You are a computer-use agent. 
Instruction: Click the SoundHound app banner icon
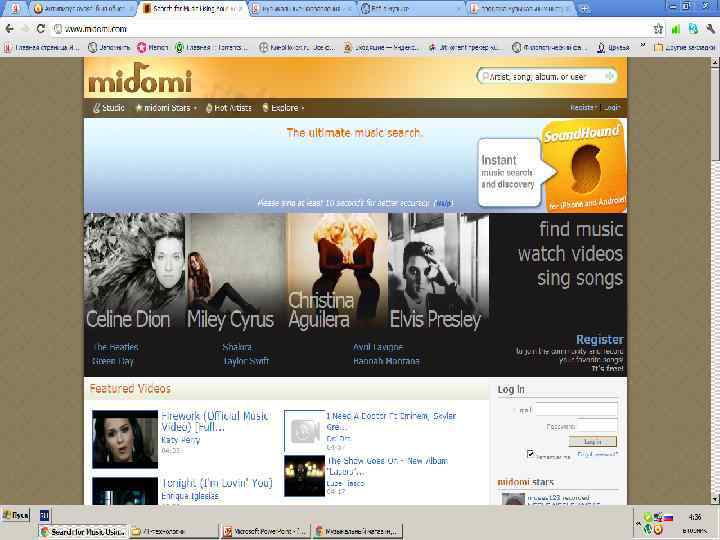click(584, 166)
